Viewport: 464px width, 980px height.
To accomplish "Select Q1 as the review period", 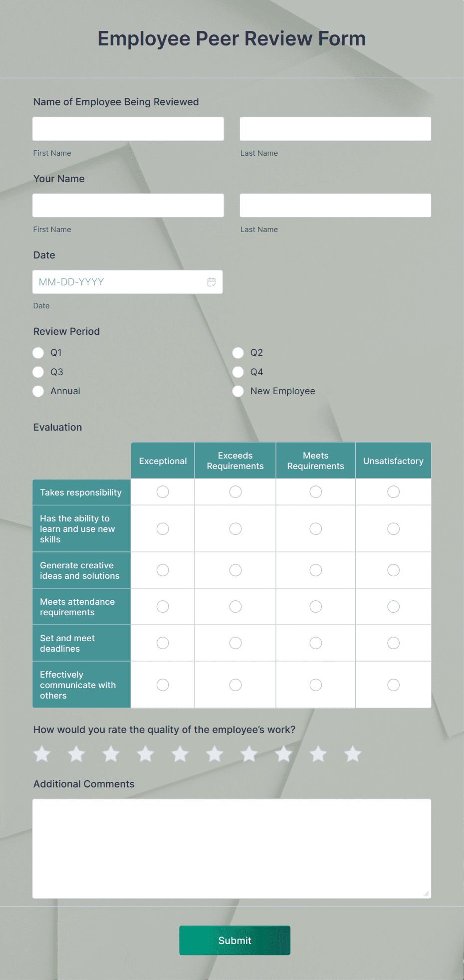I will coord(38,353).
